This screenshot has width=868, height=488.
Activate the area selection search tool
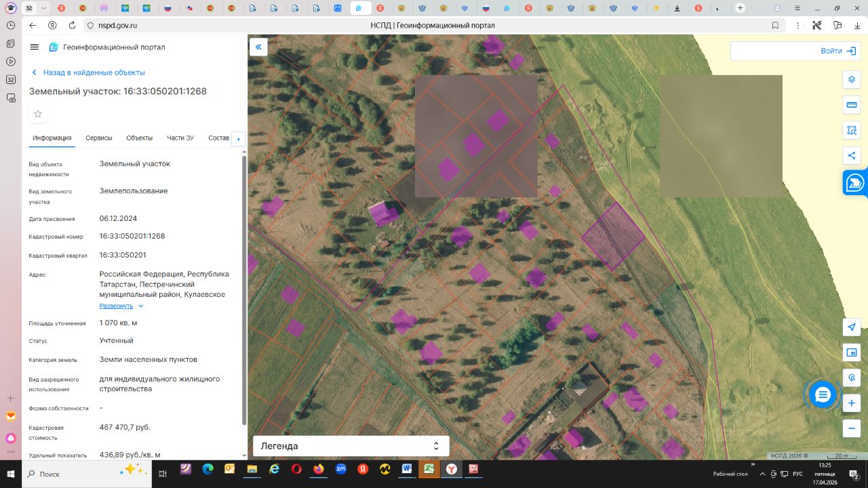pos(852,129)
